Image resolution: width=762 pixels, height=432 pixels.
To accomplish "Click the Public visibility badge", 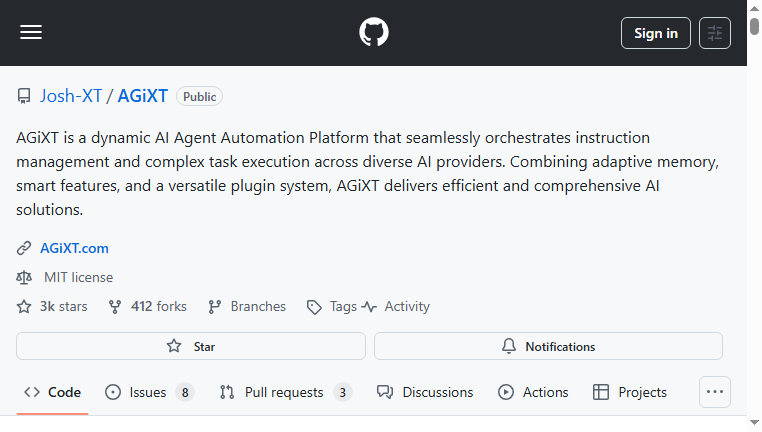I will pyautogui.click(x=199, y=96).
